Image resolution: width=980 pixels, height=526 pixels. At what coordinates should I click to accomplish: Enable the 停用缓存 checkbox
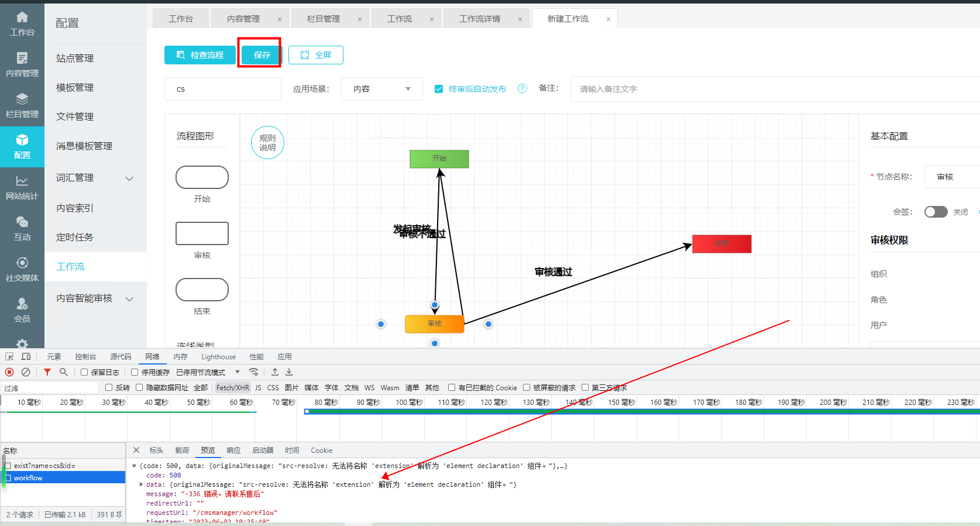(x=135, y=372)
